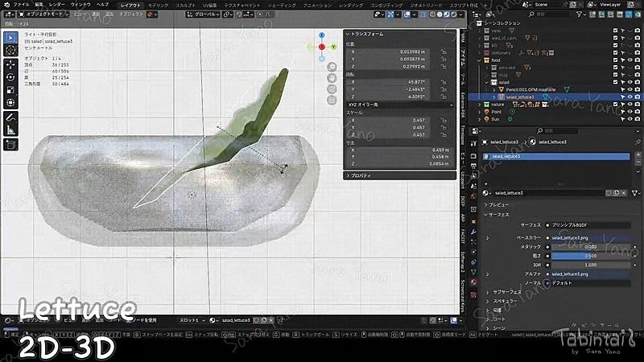The image size is (644, 362).
Task: Switch to the UV編集 workspace tab
Action: tap(210, 6)
